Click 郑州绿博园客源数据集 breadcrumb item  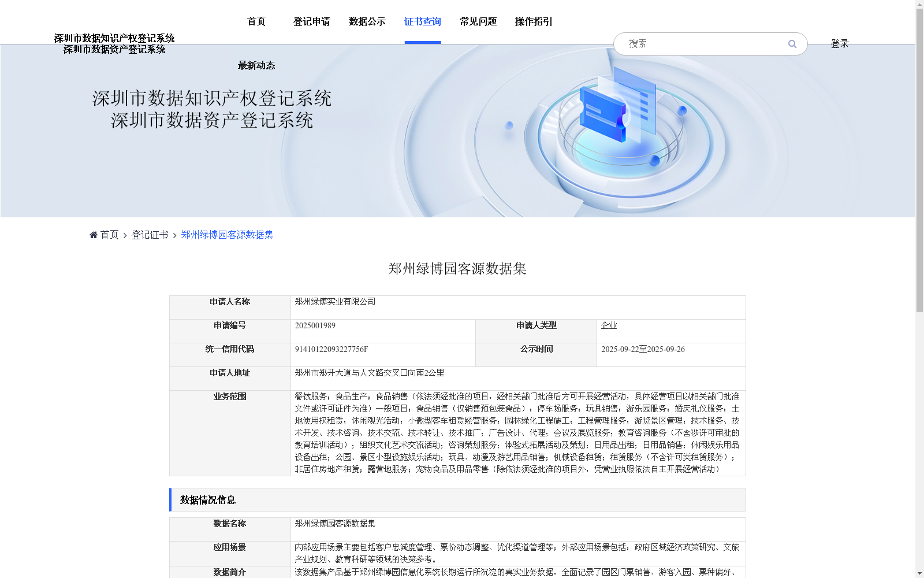pyautogui.click(x=227, y=235)
